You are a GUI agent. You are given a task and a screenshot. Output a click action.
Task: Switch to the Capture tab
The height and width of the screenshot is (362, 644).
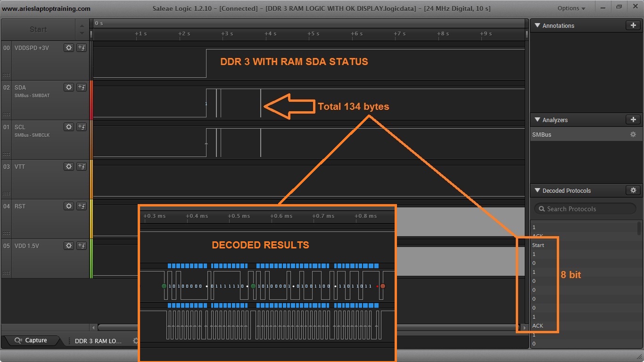tap(31, 340)
